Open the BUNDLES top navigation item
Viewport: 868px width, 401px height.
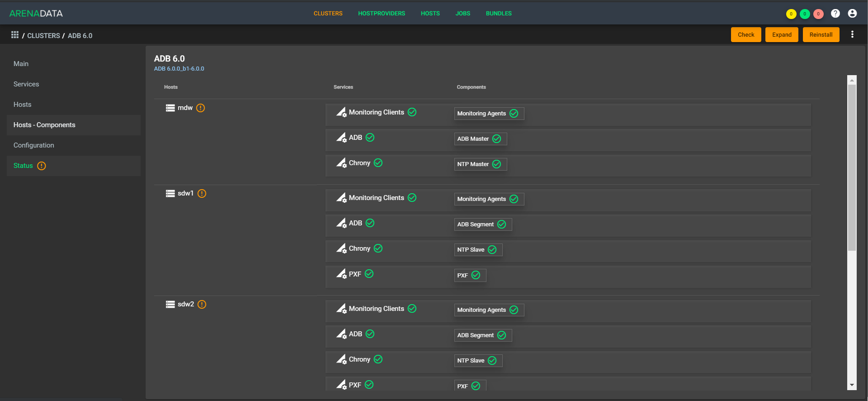499,14
